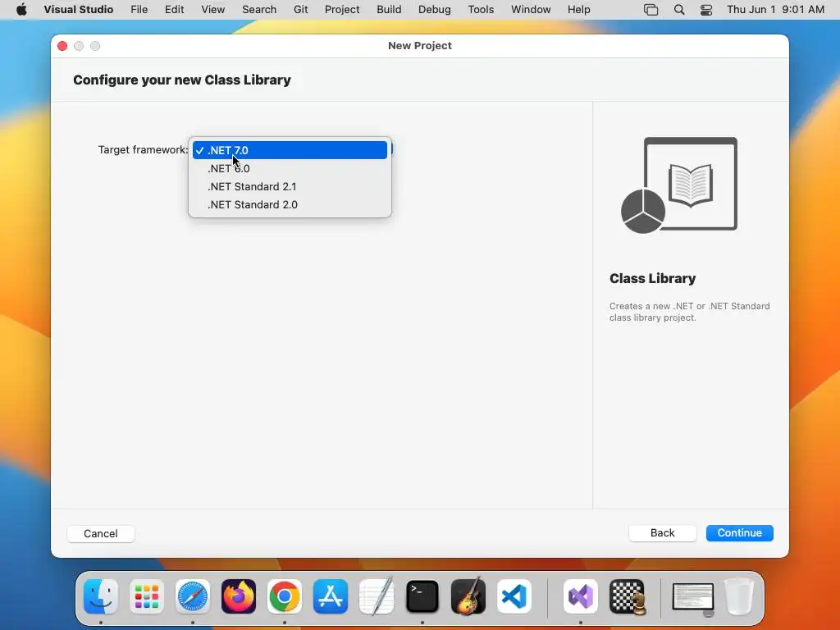Open the Help menu
Screen dimensions: 840x630
click(x=578, y=10)
